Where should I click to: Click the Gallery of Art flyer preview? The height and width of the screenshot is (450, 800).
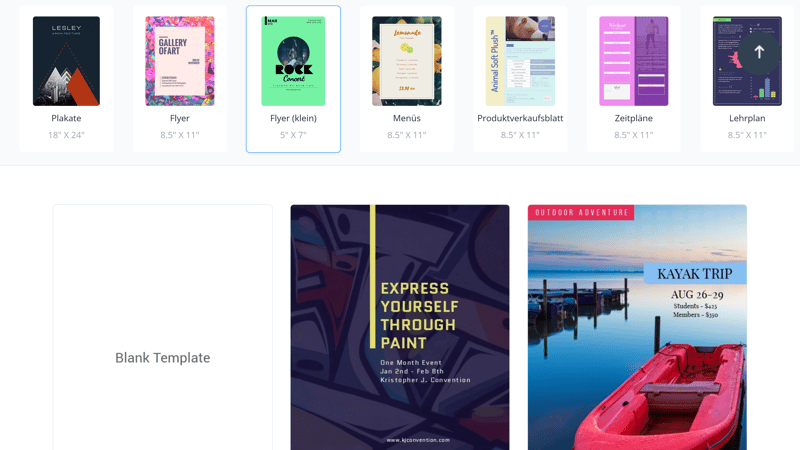pyautogui.click(x=180, y=61)
